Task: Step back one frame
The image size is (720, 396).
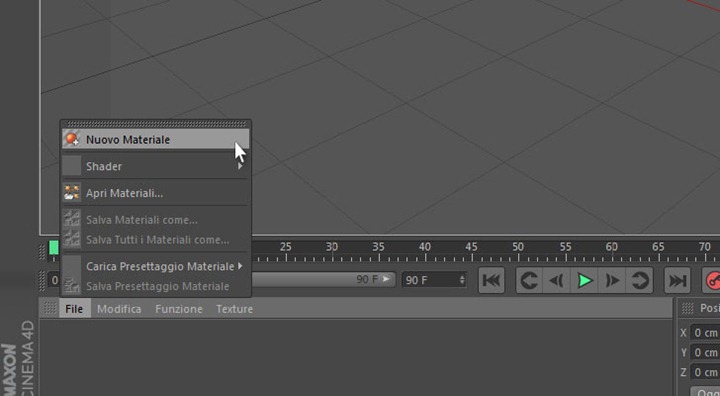Action: click(557, 280)
